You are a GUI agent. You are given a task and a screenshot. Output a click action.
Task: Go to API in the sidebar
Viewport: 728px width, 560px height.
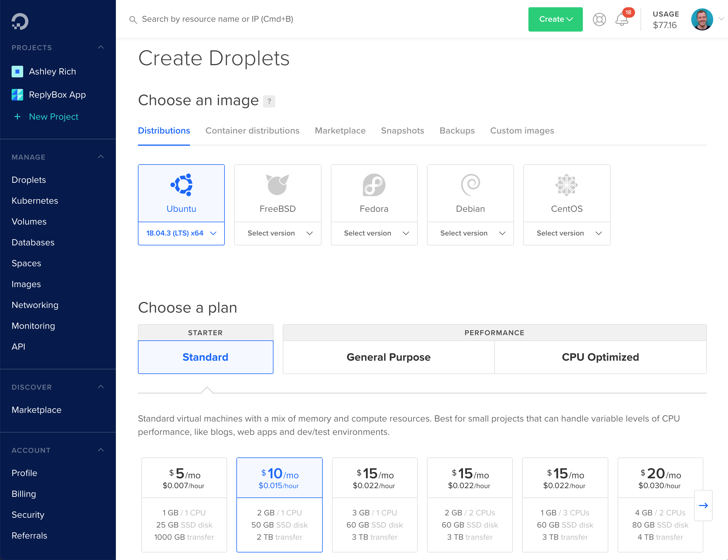coord(18,347)
